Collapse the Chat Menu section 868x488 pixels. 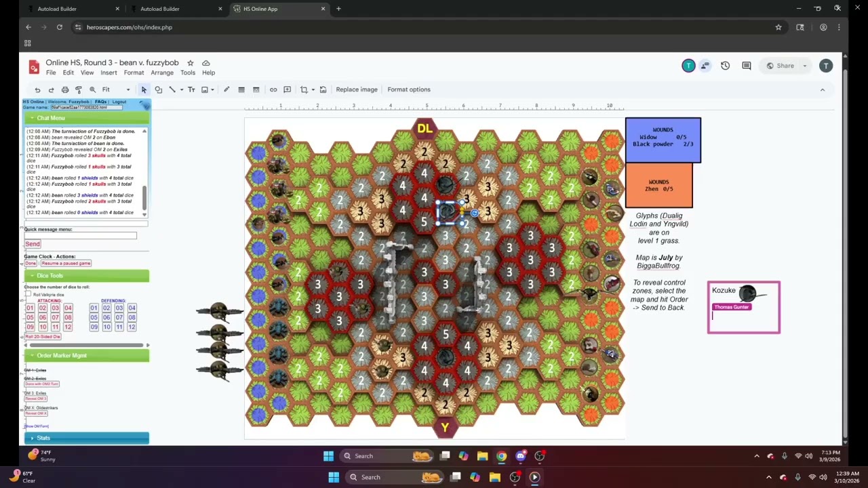(x=87, y=118)
